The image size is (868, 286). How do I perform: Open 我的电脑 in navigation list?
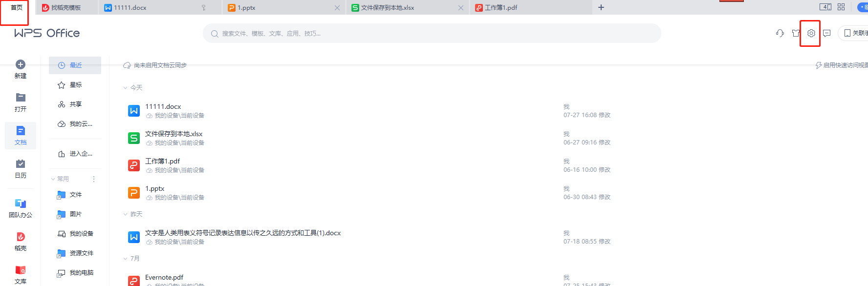75,273
